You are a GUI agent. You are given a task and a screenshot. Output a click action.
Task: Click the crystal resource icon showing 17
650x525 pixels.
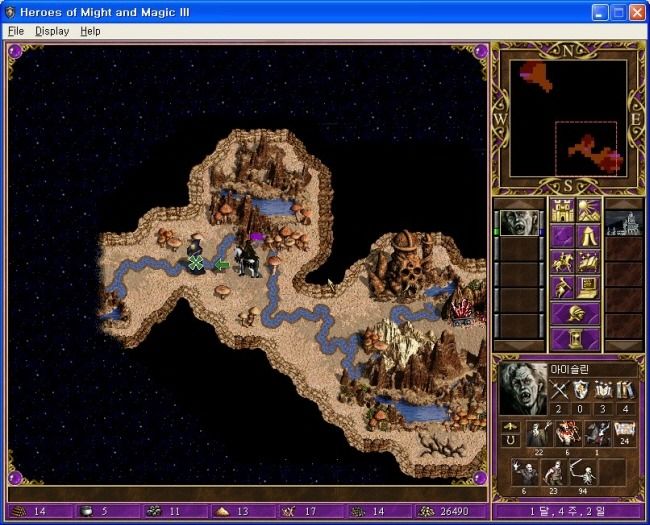(x=289, y=511)
